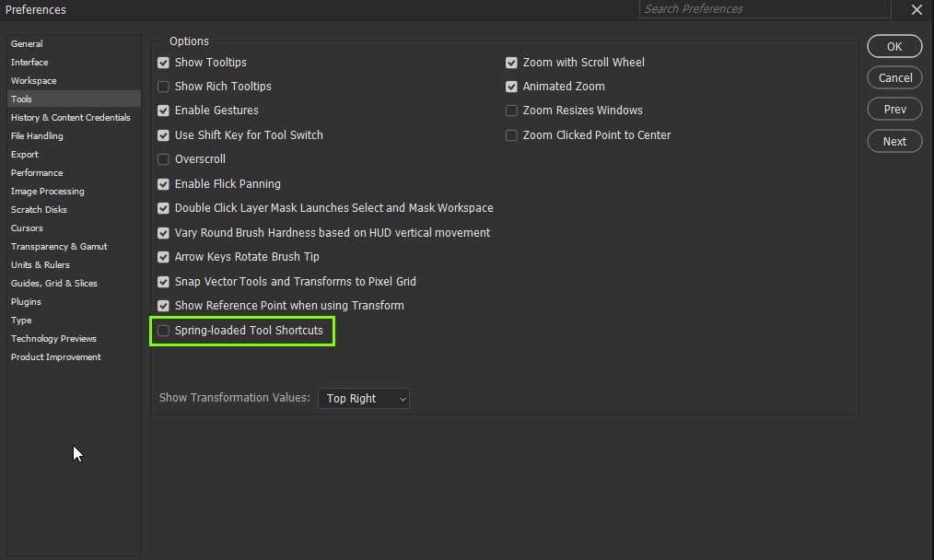934x560 pixels.
Task: Open the Scratch Disks settings
Action: pos(39,209)
